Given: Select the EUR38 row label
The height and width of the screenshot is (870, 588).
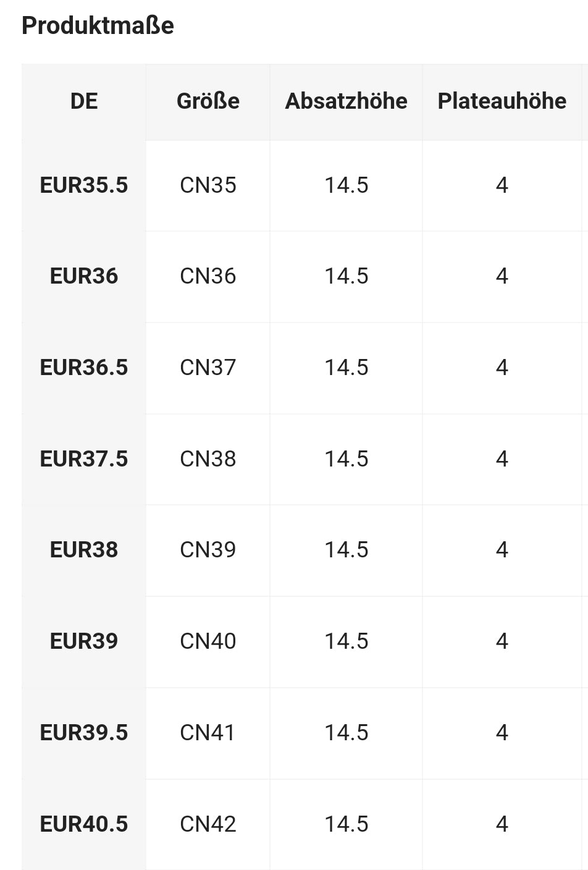Looking at the screenshot, I should (84, 550).
